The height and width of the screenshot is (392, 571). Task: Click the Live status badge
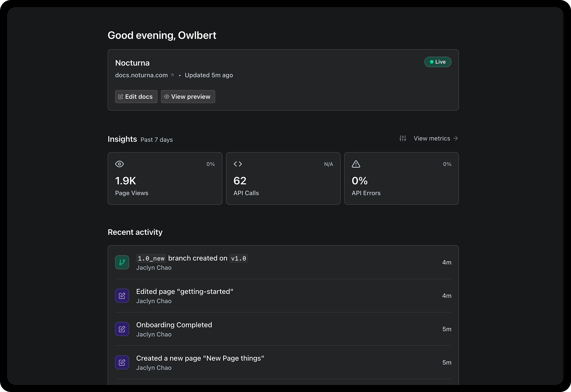point(437,62)
